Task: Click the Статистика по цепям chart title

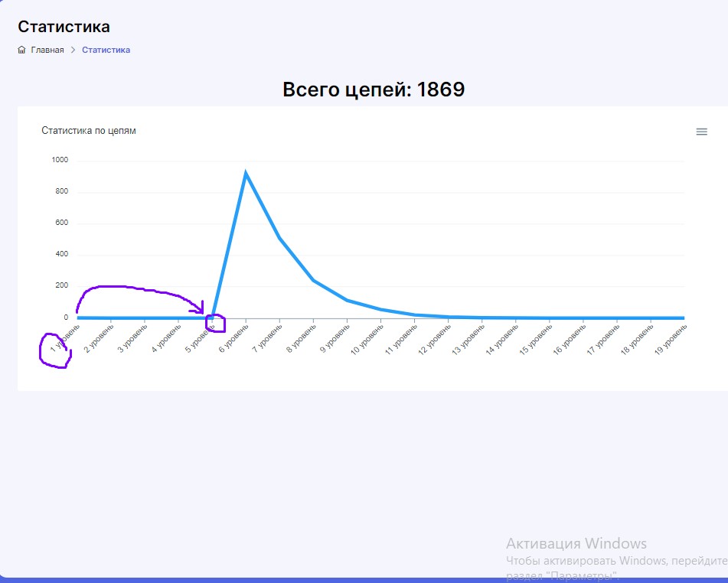Action: (x=89, y=130)
